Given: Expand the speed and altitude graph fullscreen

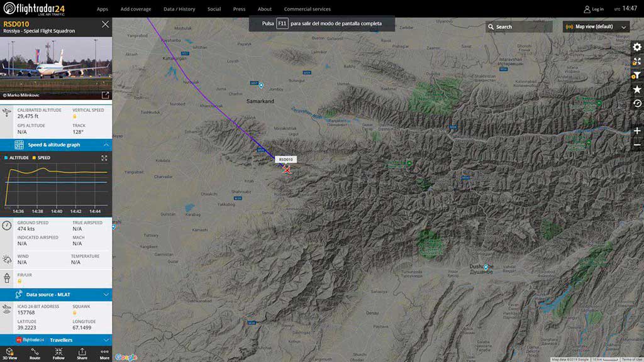Looking at the screenshot, I should [104, 158].
